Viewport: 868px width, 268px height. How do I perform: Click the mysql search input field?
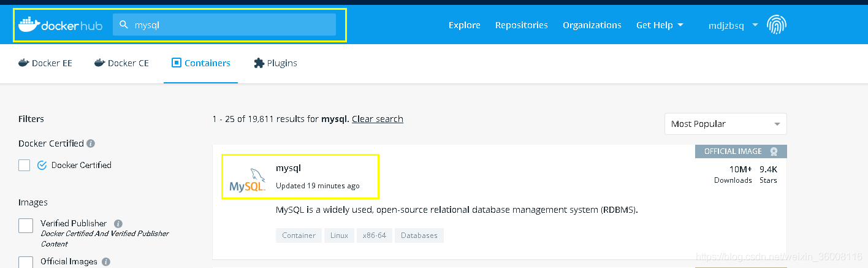click(x=224, y=25)
